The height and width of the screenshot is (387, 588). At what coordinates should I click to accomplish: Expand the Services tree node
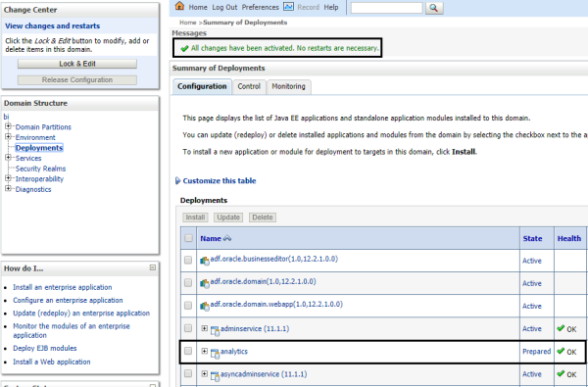tap(8, 158)
